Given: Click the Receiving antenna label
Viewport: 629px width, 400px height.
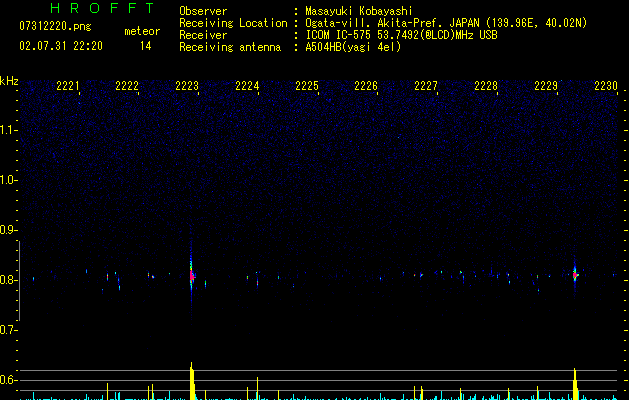Looking at the screenshot, I should coord(230,47).
